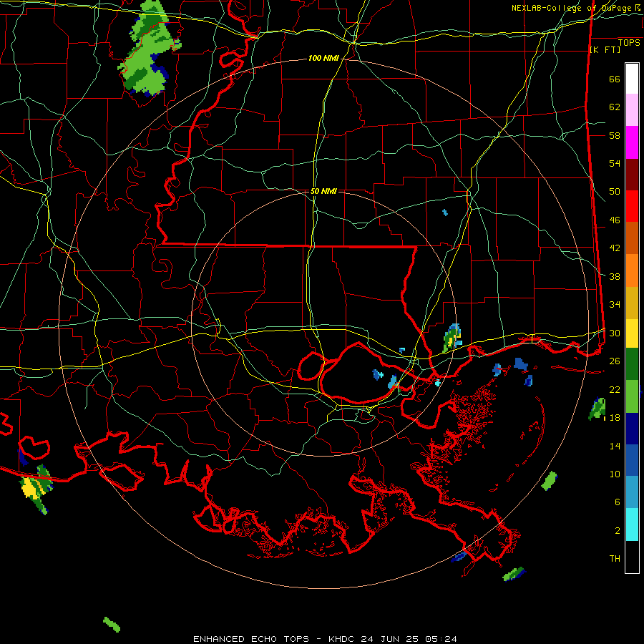The height and width of the screenshot is (644, 644).
Task: Pick the white swatch in the color scale
Action: click(x=632, y=79)
